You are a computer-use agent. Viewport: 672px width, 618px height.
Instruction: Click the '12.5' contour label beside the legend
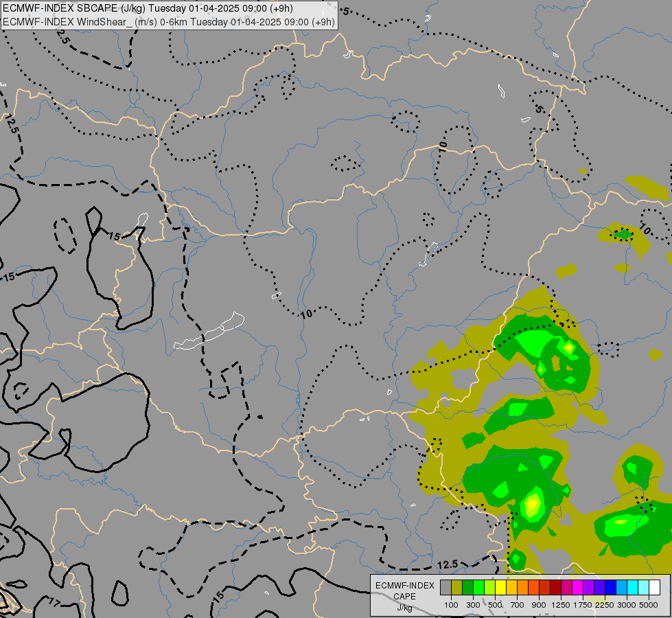coord(448,564)
